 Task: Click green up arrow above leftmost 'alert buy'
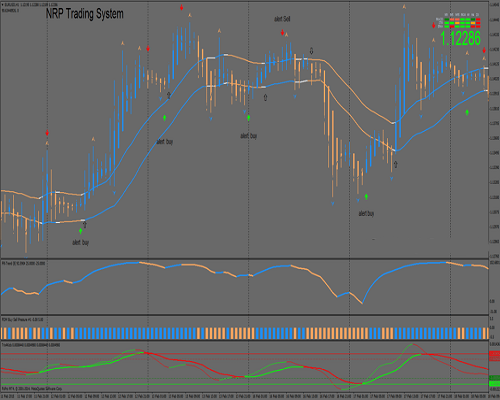(x=81, y=231)
